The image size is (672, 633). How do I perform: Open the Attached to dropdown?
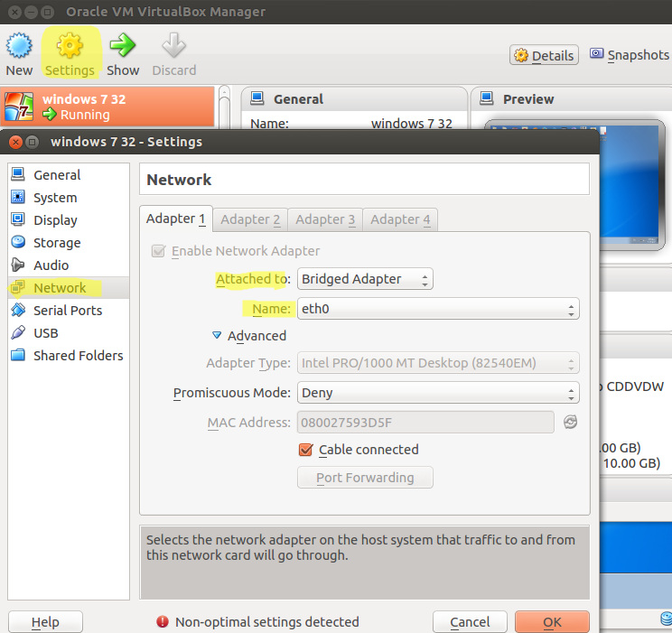[x=365, y=279]
